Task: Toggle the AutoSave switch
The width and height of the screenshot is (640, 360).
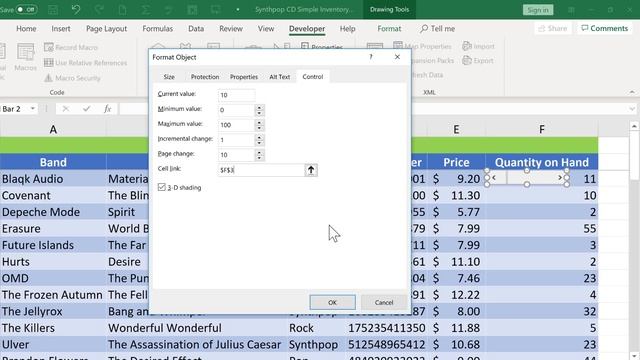Action: [x=27, y=9]
